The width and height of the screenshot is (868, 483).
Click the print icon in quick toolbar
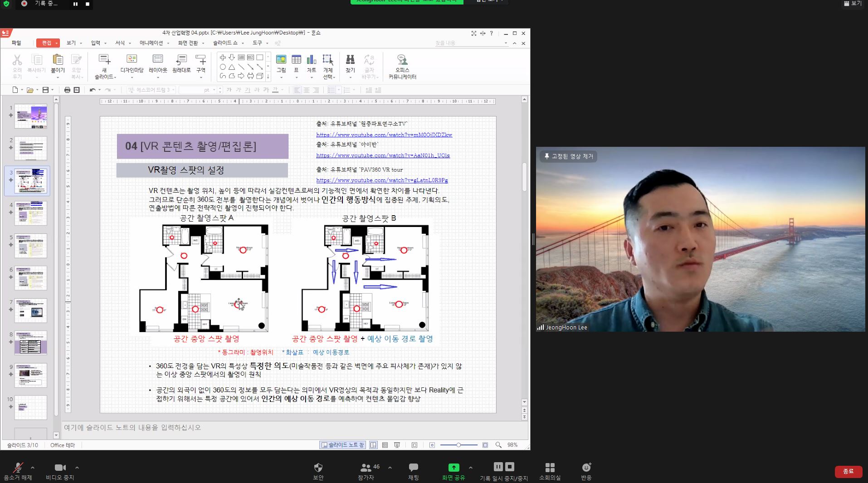click(x=67, y=90)
